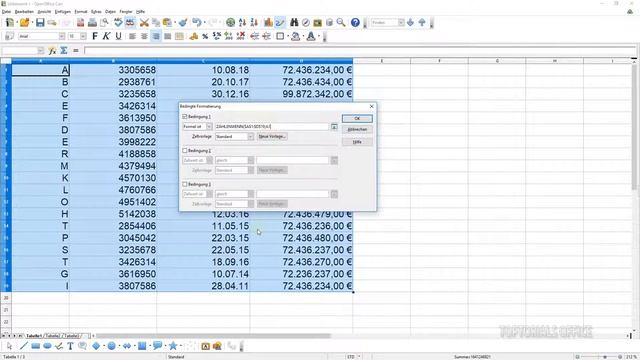Click the Percent number format icon

pyautogui.click(x=205, y=36)
